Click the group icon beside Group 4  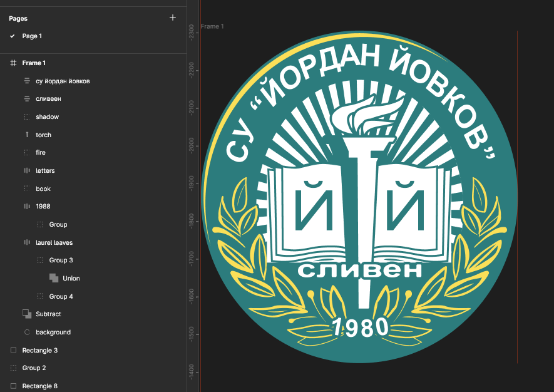pos(40,296)
